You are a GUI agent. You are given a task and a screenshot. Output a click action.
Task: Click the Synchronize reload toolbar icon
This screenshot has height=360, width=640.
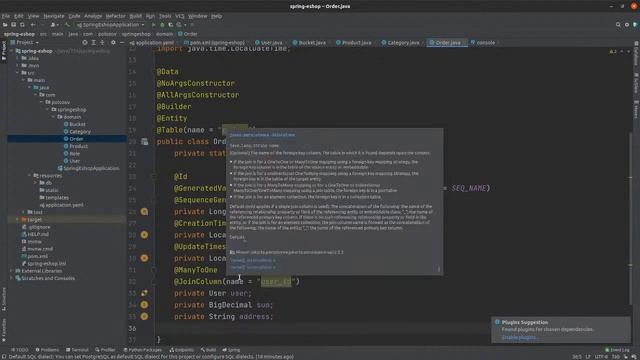pyautogui.click(x=22, y=25)
